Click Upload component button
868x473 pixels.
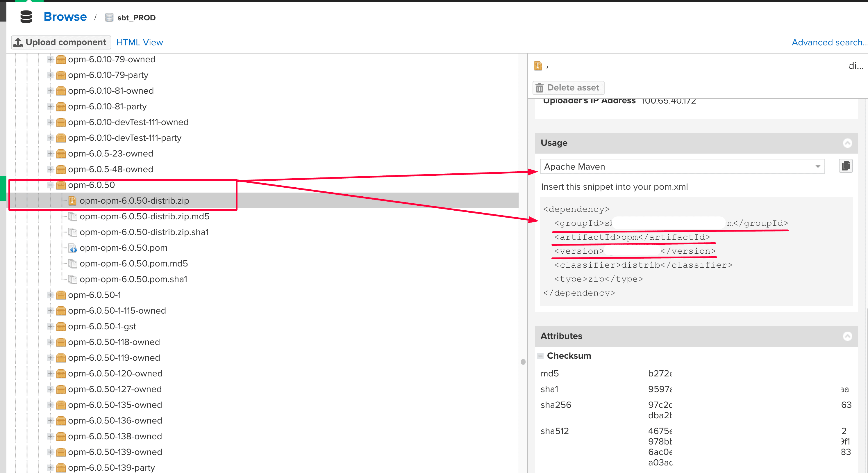[x=61, y=42]
